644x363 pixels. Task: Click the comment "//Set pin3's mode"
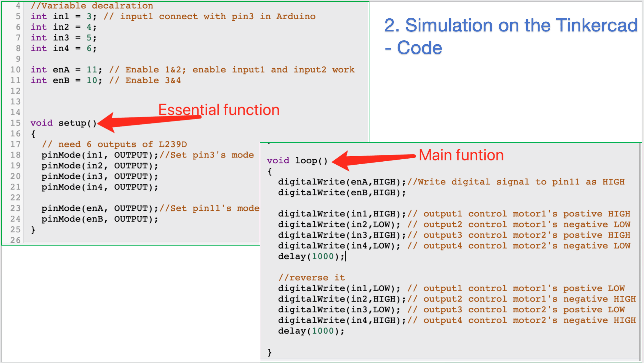(x=207, y=155)
